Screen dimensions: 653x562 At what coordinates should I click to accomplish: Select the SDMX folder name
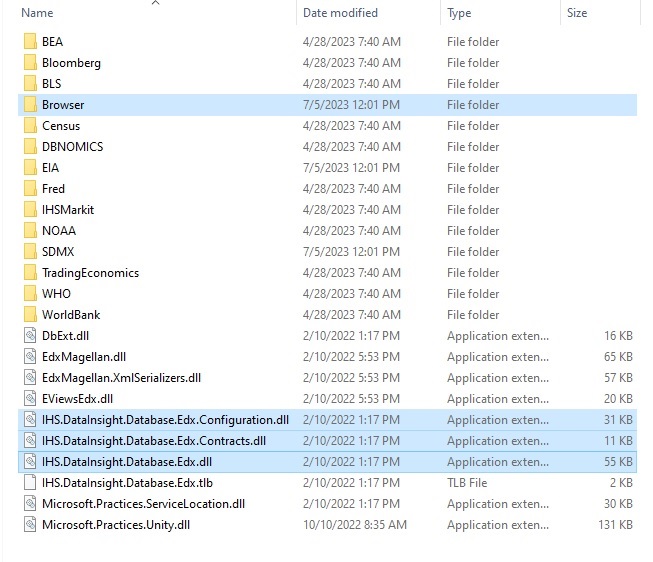pyautogui.click(x=58, y=252)
